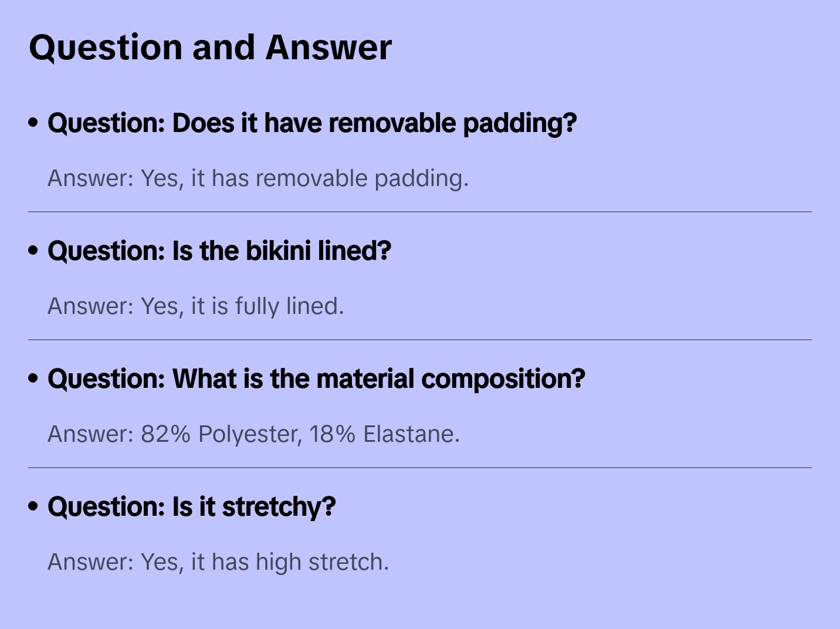
Task: Click the bullet beside the removable padding question
Action: (x=33, y=123)
